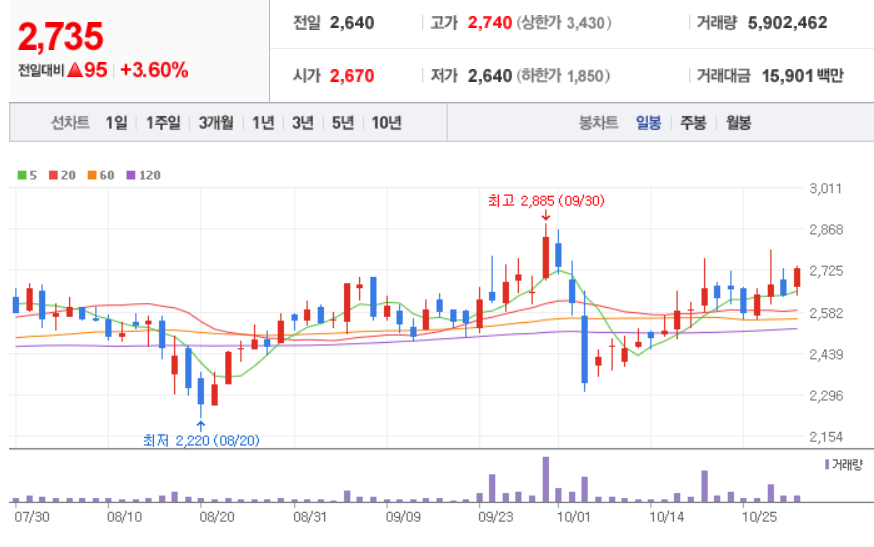
Task: Click the 08/20 date axis label
Action: [x=217, y=517]
